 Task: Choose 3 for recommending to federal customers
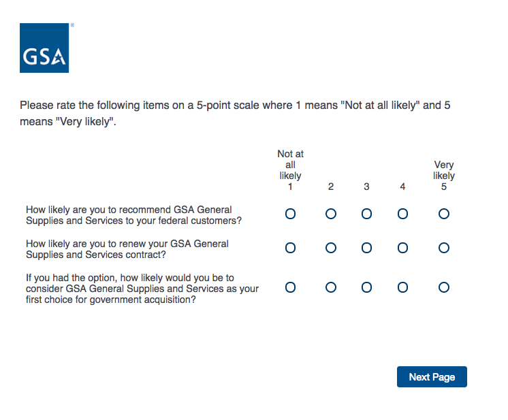click(x=366, y=214)
